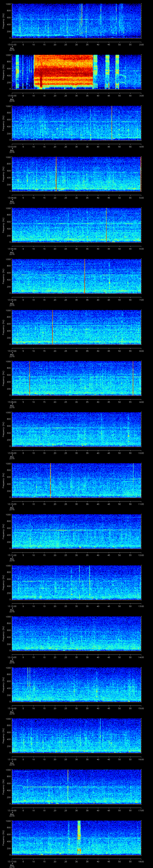This screenshot has height=868, width=153.
Task: Select the 13:05:00 spectrogram panel
Action: click(76, 225)
